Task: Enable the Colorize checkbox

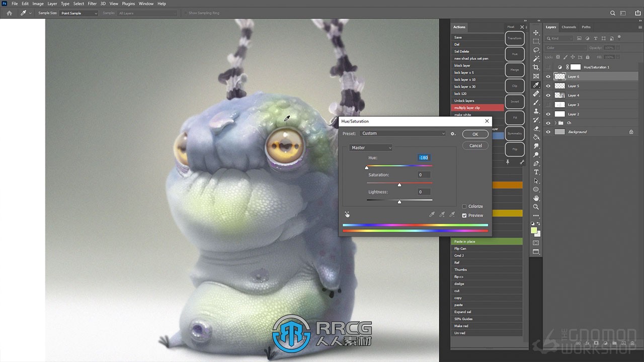Action: tap(464, 207)
